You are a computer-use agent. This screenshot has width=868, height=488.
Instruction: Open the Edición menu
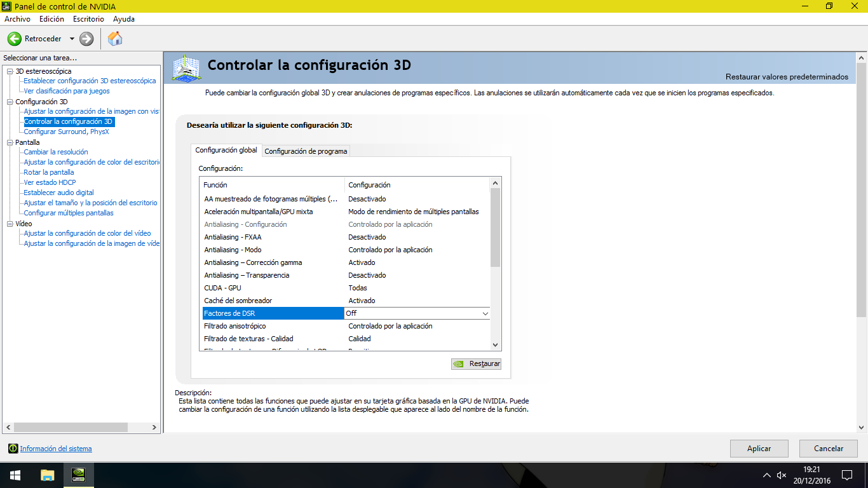(x=51, y=19)
